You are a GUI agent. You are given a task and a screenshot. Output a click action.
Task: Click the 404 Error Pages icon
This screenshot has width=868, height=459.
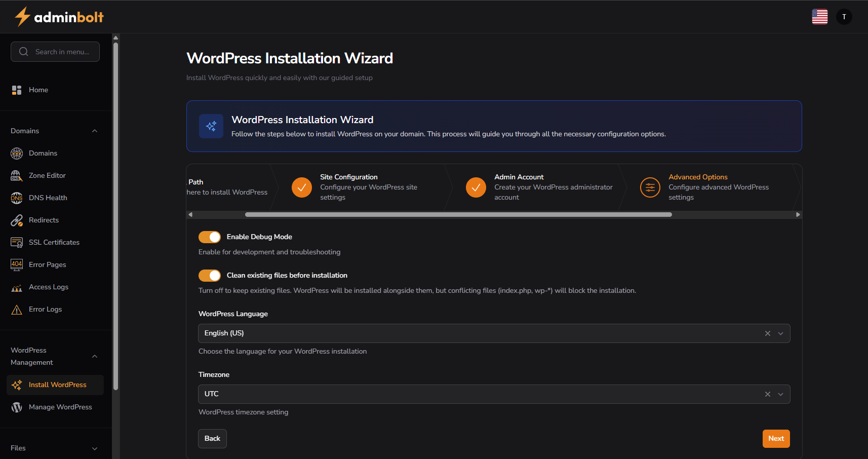point(17,264)
